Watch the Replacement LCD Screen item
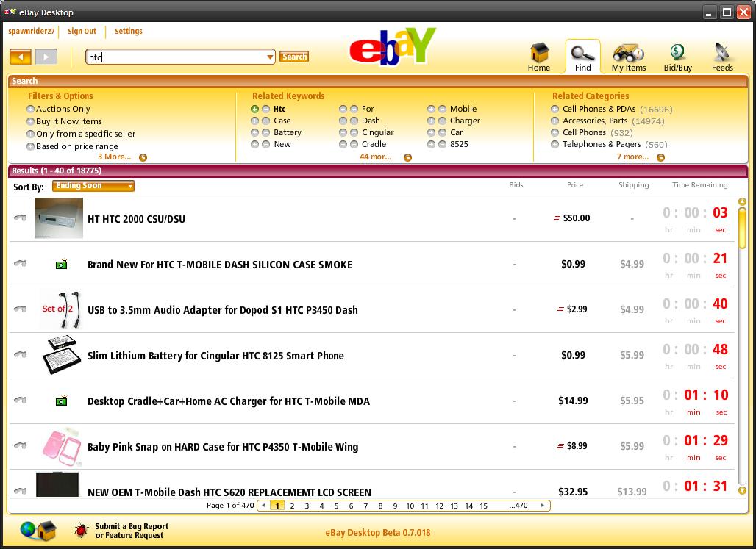Screen dimensions: 756x549 21,491
